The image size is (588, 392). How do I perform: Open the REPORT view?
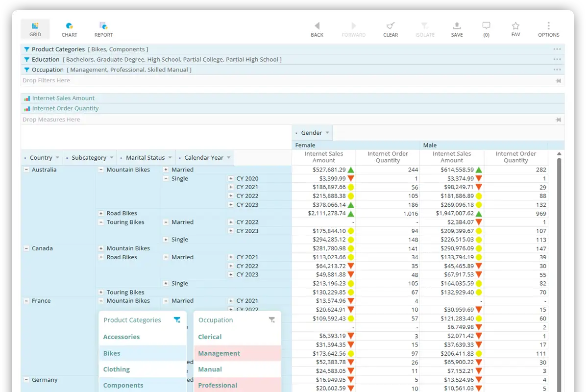point(103,29)
